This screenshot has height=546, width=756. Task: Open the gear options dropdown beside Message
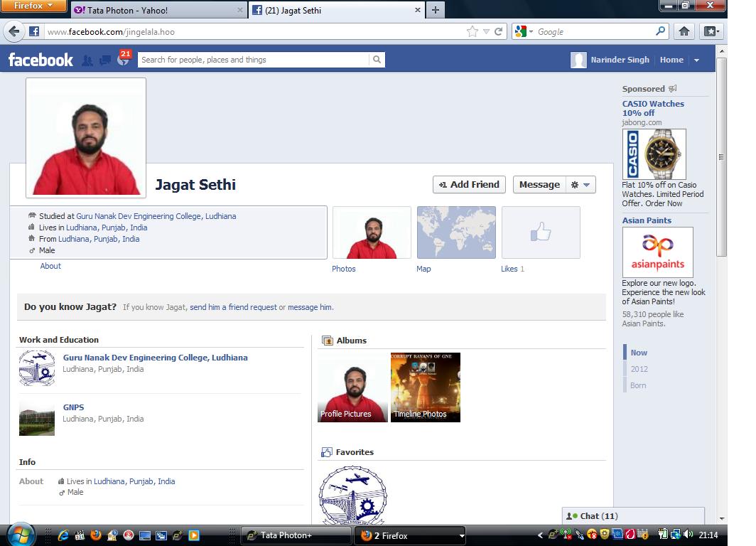[x=580, y=185]
